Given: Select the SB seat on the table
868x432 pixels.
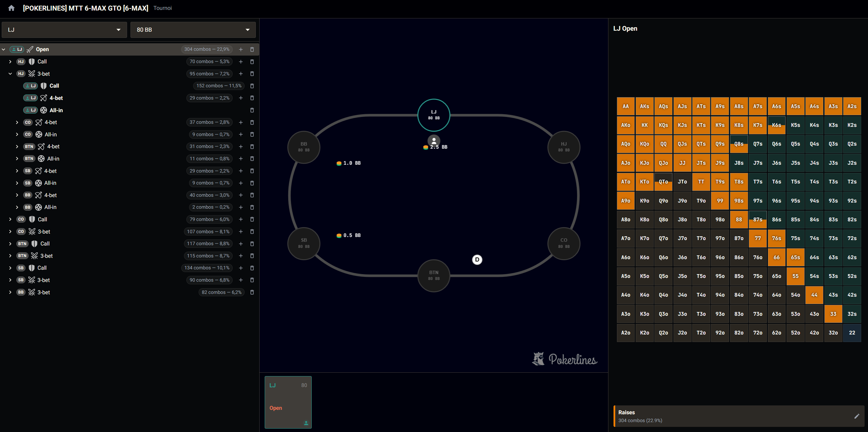Looking at the screenshot, I should point(304,243).
